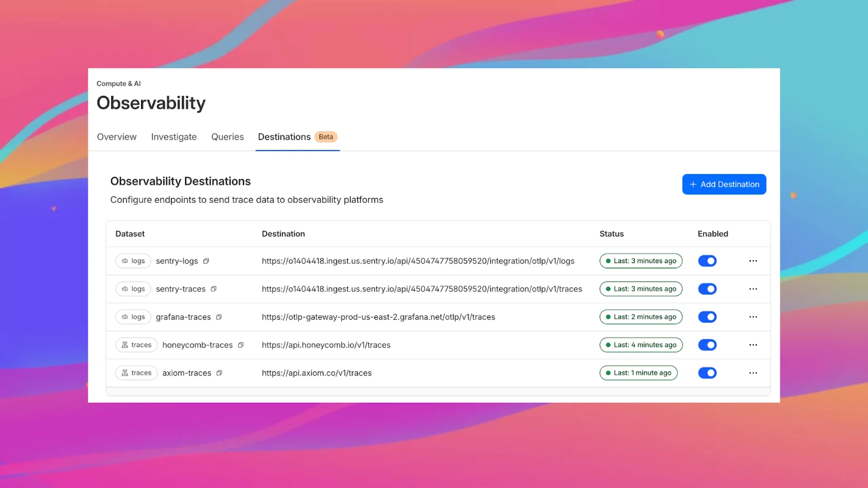The width and height of the screenshot is (868, 488).
Task: Click the honeycomb API traces URL
Action: click(326, 345)
